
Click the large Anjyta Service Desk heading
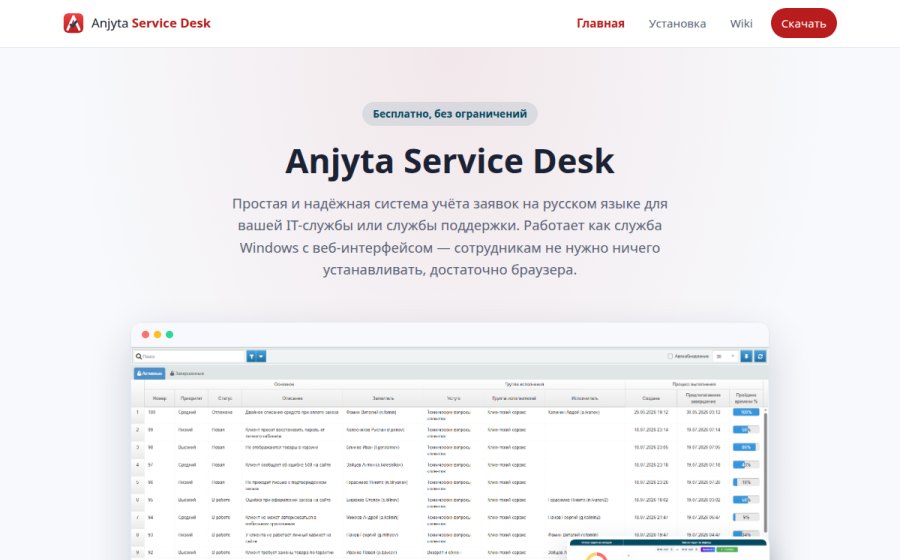click(x=450, y=161)
